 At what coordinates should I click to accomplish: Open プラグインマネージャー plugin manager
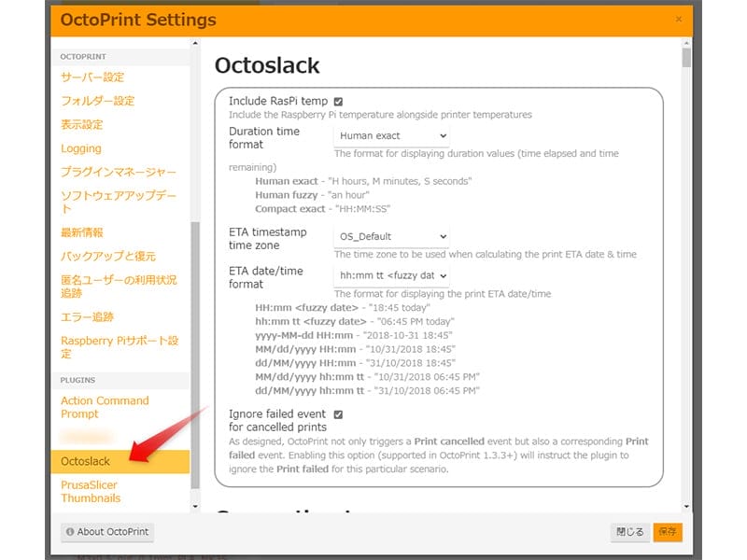(x=111, y=172)
